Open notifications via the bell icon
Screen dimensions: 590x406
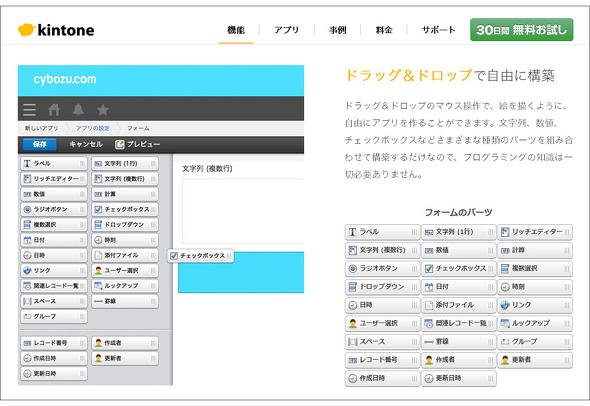click(x=78, y=109)
